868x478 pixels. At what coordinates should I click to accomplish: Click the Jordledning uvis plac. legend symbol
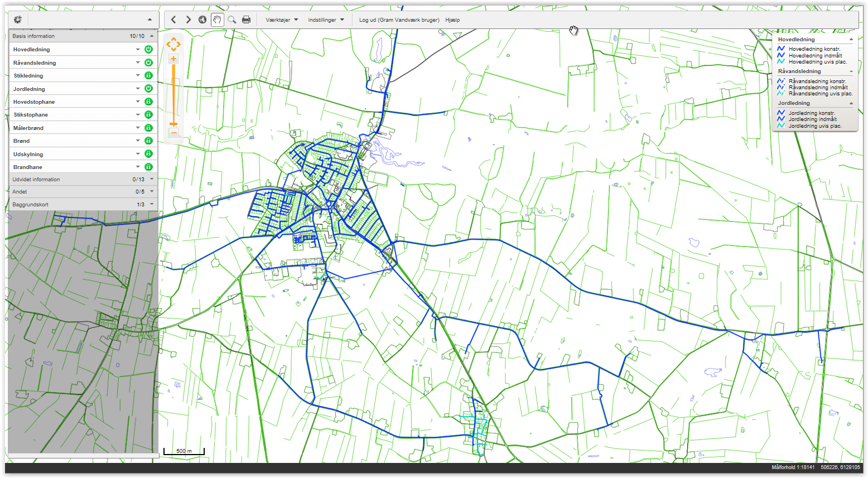(781, 125)
